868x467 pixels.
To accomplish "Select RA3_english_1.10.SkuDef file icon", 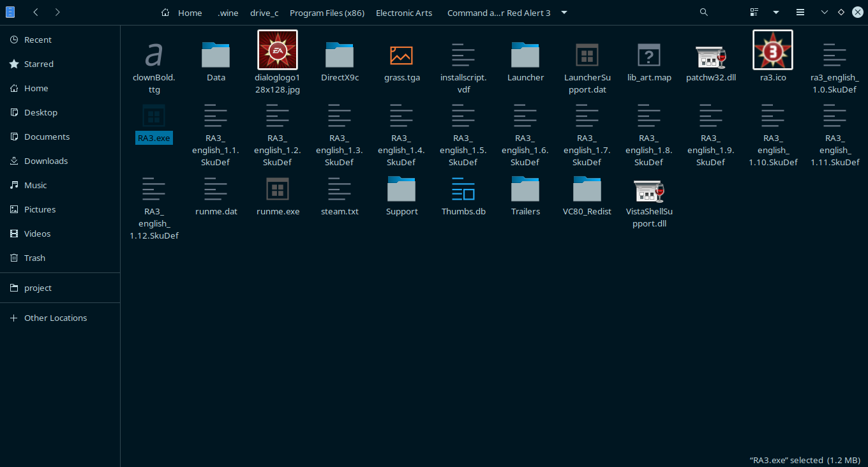I will [x=773, y=116].
